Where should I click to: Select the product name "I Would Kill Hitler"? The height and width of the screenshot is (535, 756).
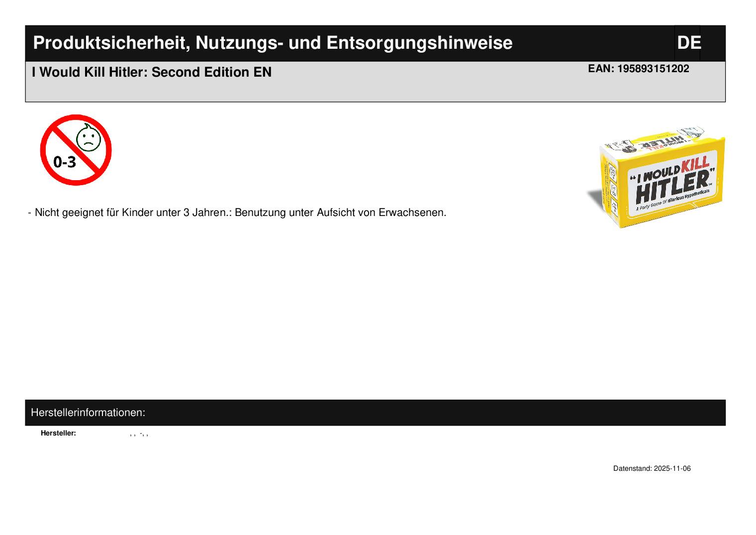(90, 73)
